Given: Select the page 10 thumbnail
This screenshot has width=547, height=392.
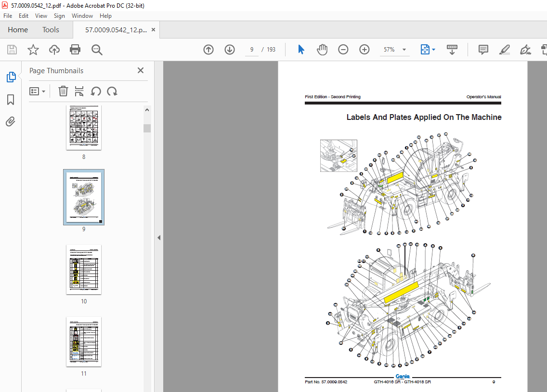Looking at the screenshot, I should pos(84,269).
